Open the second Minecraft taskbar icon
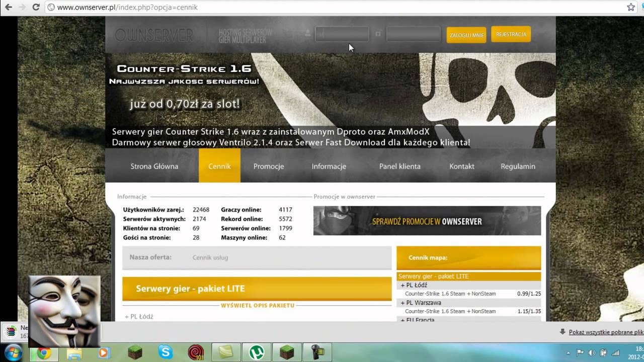The image size is (644, 362). point(287,353)
